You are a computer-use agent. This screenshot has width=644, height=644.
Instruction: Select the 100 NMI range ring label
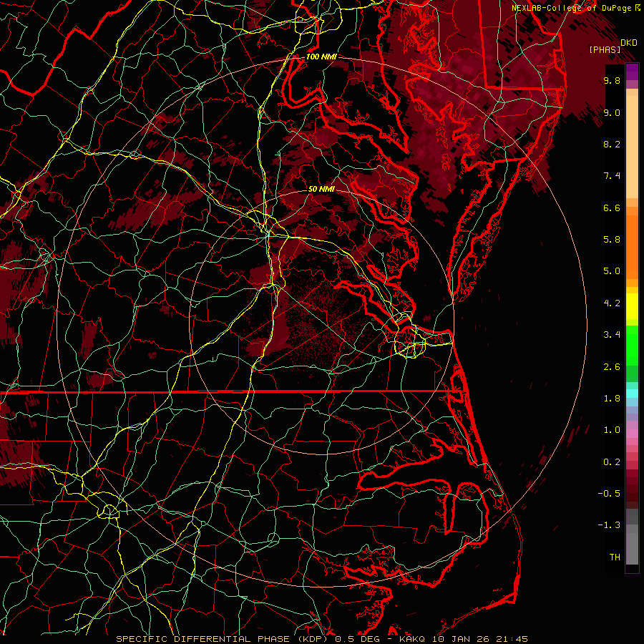[321, 57]
